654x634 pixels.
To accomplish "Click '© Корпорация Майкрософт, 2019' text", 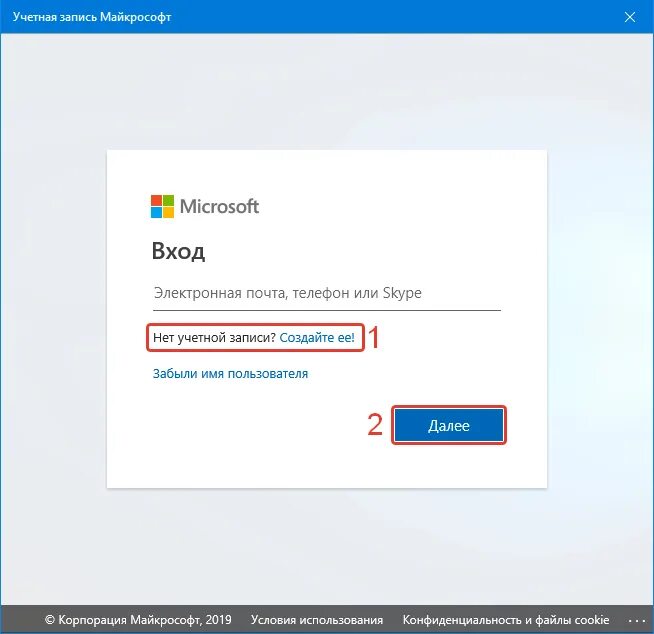I will 138,620.
